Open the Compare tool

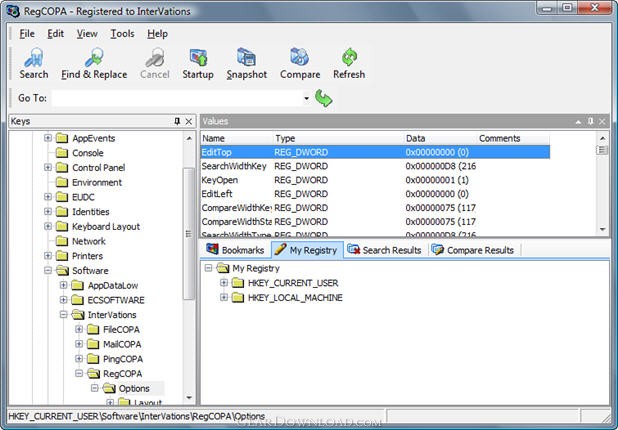300,63
